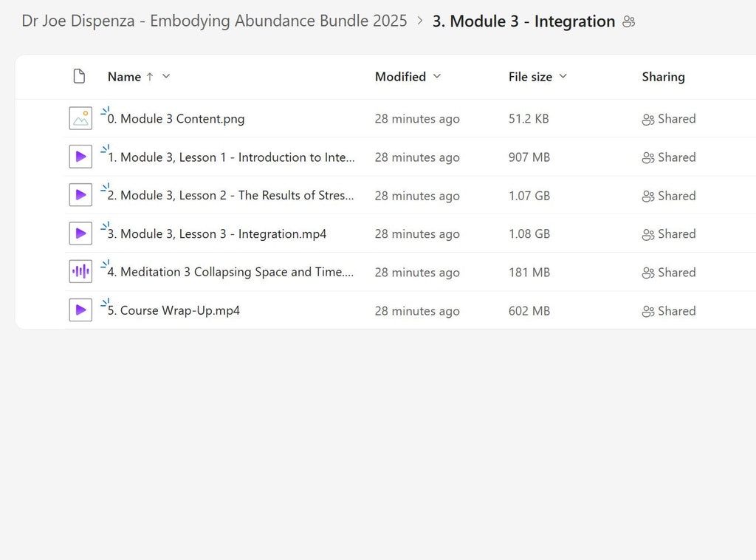
Task: Click the sharing icon in the Lesson 3 Integration row
Action: [x=648, y=234]
